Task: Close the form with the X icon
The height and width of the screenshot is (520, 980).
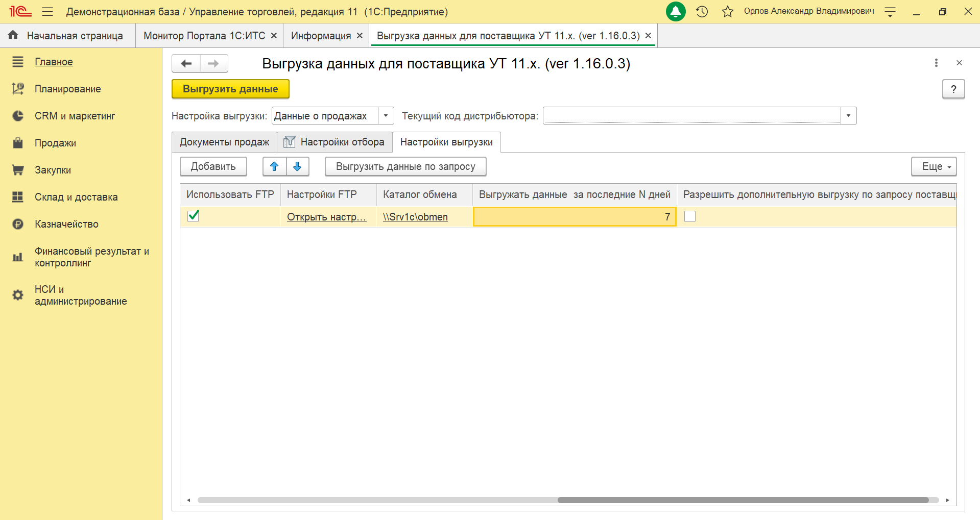Action: click(959, 63)
